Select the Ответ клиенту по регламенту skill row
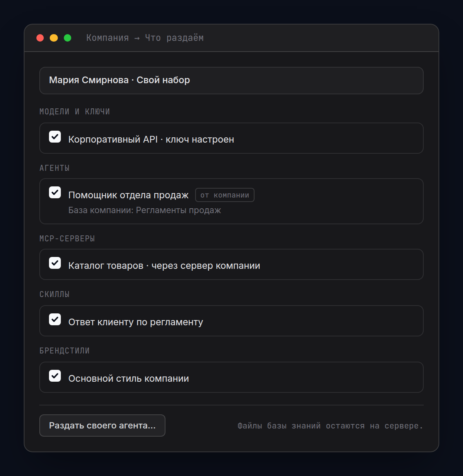463x476 pixels. [231, 321]
